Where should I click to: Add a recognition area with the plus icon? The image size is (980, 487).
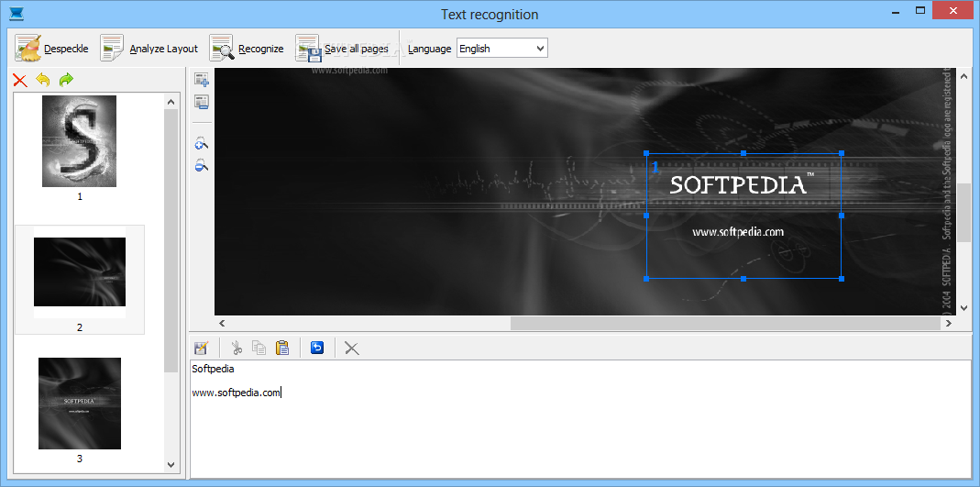(202, 80)
